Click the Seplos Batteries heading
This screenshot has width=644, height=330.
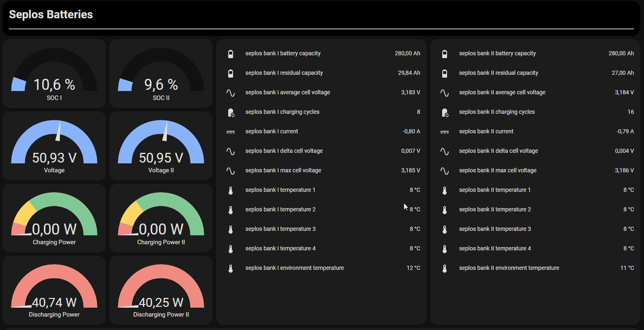[51, 15]
